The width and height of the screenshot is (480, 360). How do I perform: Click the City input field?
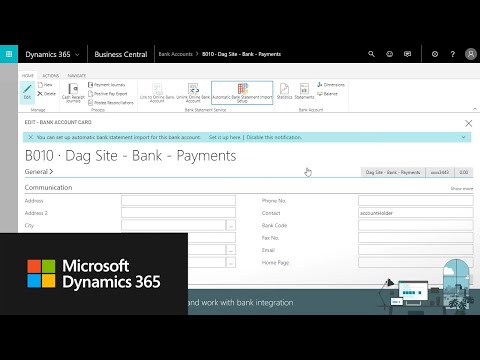tap(174, 225)
